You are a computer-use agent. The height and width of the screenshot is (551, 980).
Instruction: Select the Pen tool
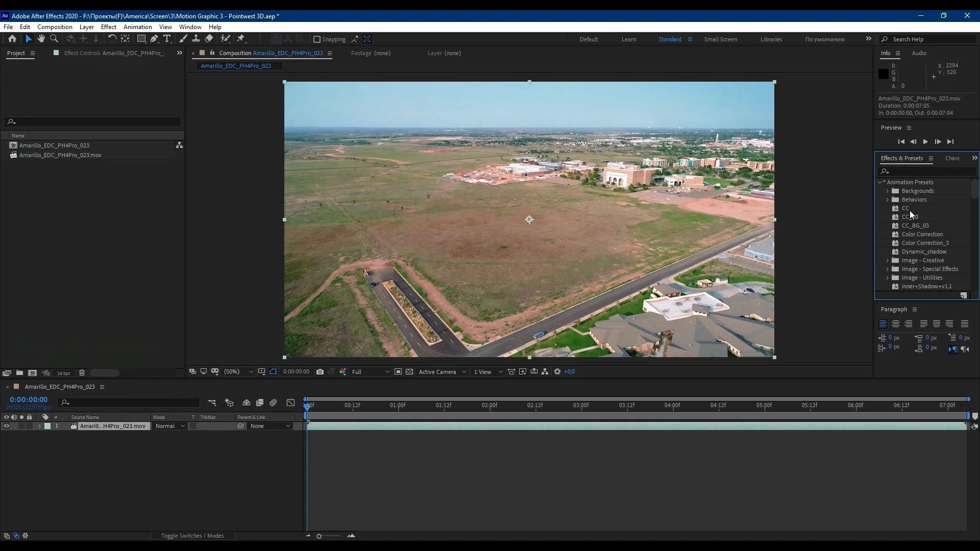tap(154, 39)
